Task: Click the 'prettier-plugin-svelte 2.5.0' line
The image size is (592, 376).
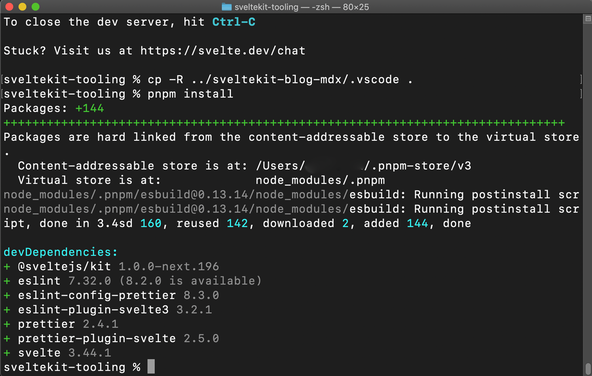Action: (x=111, y=338)
